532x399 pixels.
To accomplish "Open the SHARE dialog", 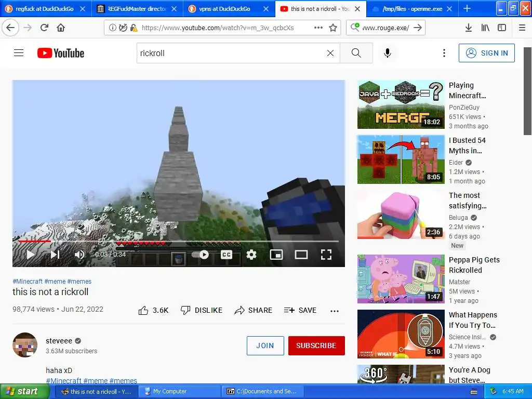I will pyautogui.click(x=253, y=310).
